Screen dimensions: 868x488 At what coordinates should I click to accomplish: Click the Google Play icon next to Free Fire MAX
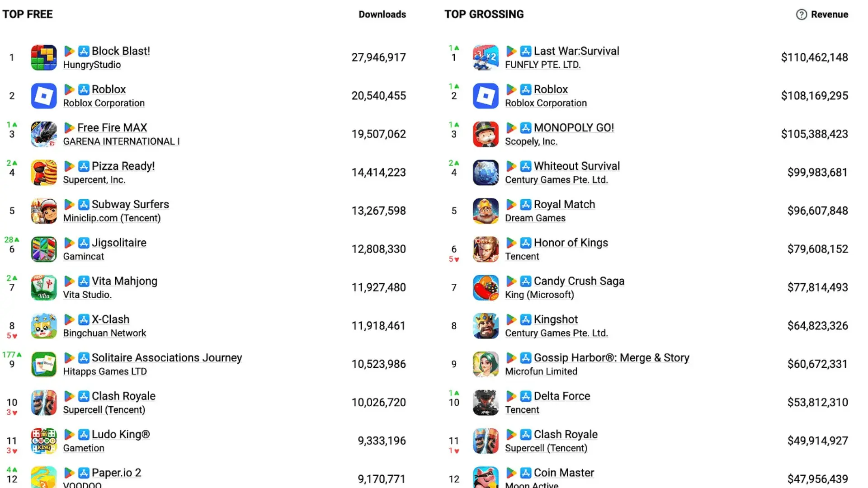pos(70,128)
